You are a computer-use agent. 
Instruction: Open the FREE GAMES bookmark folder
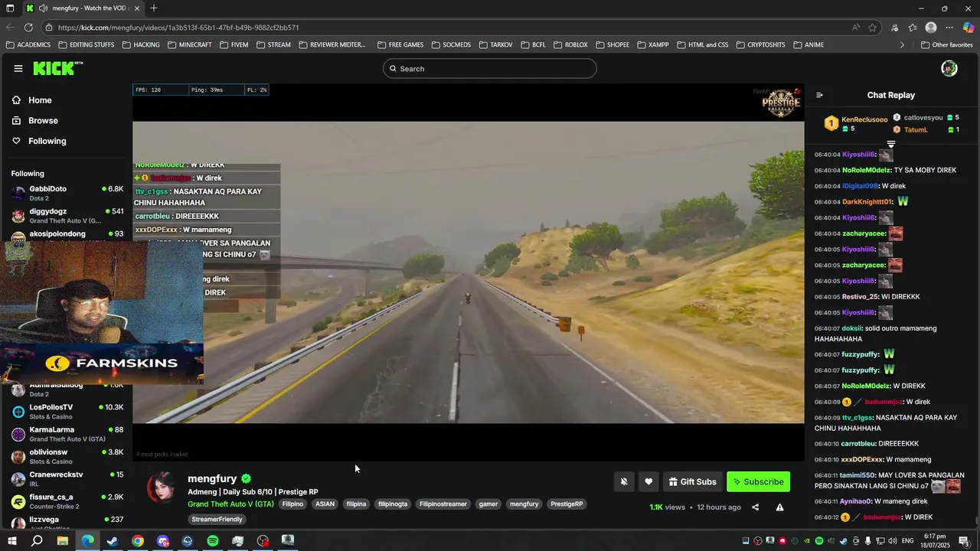click(x=400, y=45)
